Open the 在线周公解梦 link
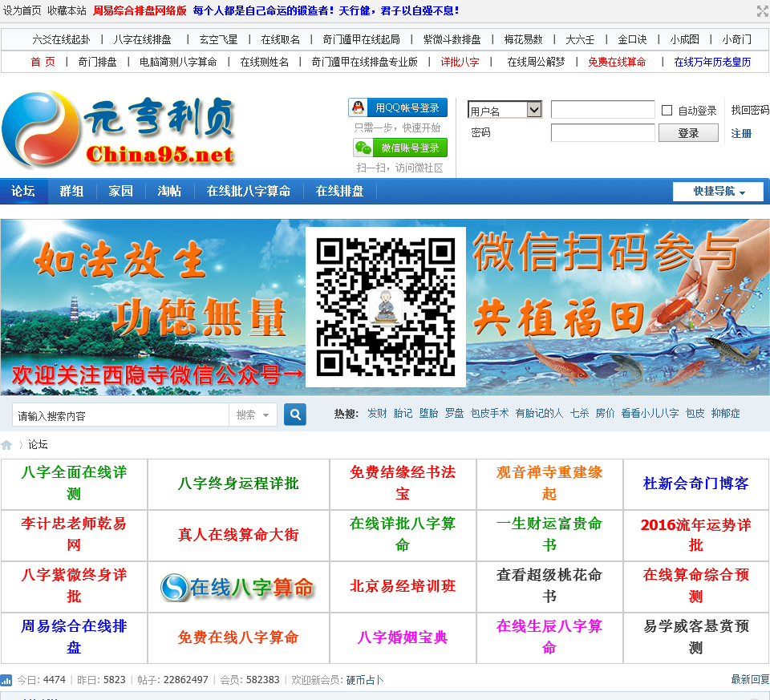 click(x=537, y=62)
